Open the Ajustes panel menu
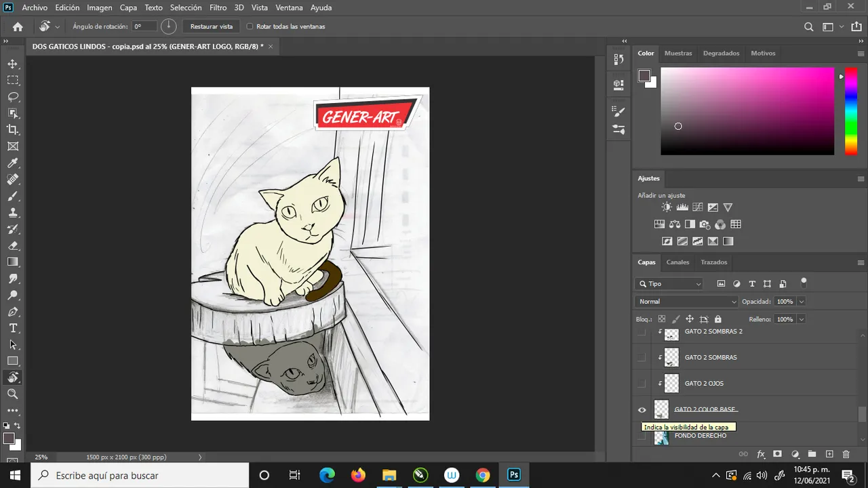Image resolution: width=868 pixels, height=488 pixels. pos(861,178)
